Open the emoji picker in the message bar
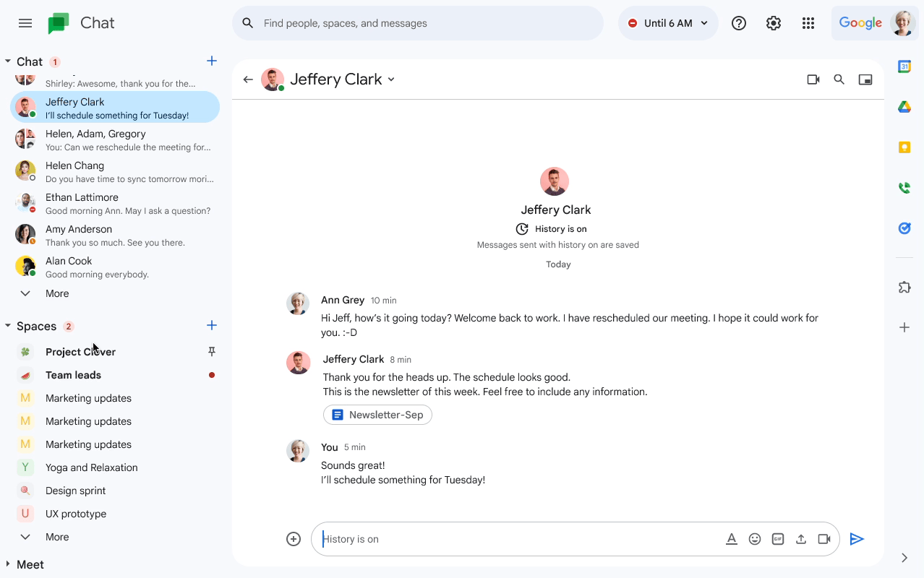Viewport: 924px width, 578px height. [x=755, y=538]
